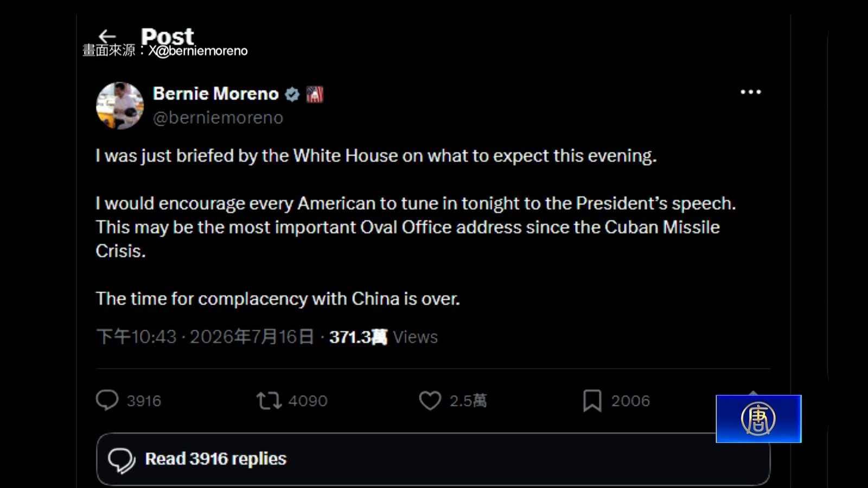Image resolution: width=868 pixels, height=488 pixels.
Task: Open the @berniemoreno handle link
Action: click(x=218, y=118)
